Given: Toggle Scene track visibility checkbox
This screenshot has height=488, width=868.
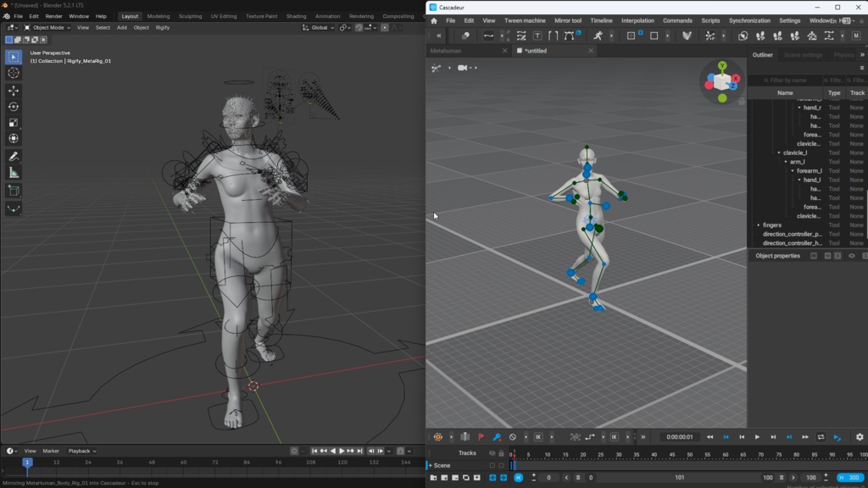Looking at the screenshot, I should [492, 465].
